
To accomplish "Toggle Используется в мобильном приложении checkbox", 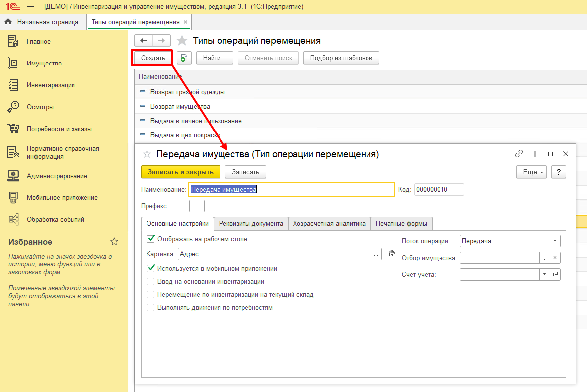I will click(151, 268).
